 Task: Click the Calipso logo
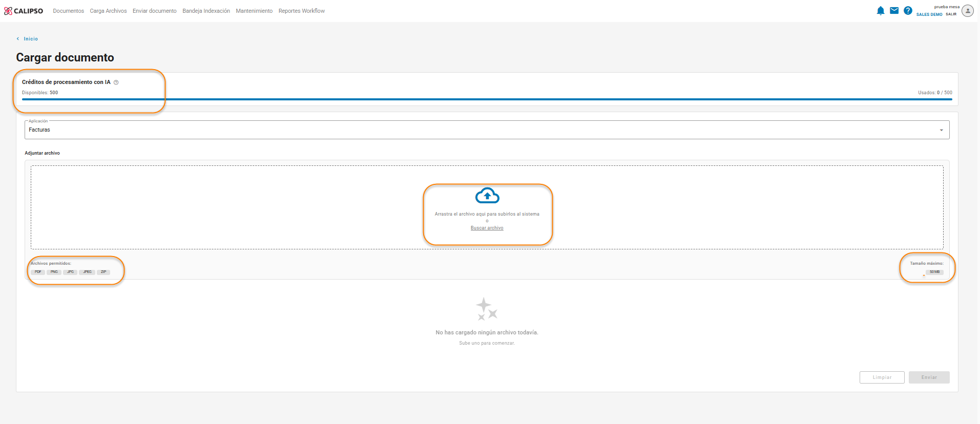click(24, 11)
